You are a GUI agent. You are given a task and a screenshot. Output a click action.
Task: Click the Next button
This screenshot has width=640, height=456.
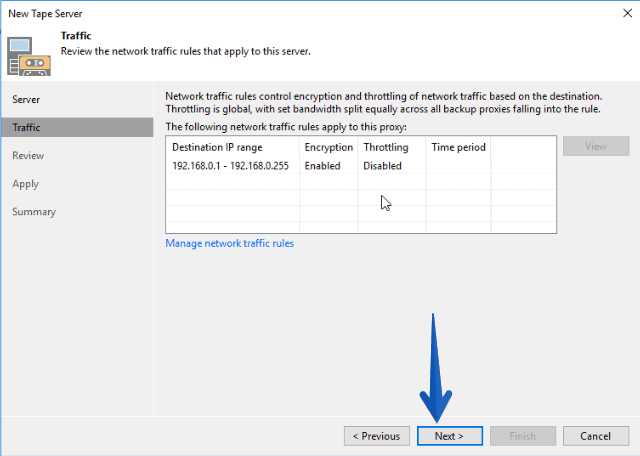pos(450,436)
